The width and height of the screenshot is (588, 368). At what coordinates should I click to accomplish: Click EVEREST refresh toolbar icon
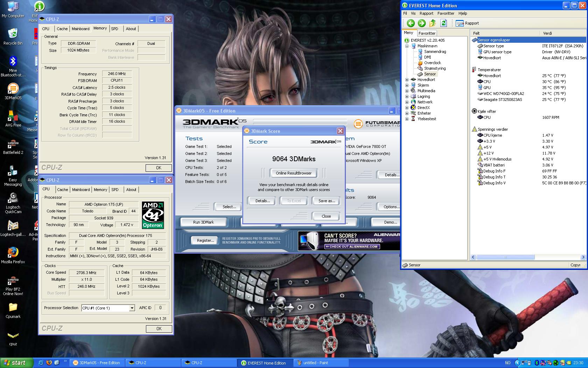444,23
